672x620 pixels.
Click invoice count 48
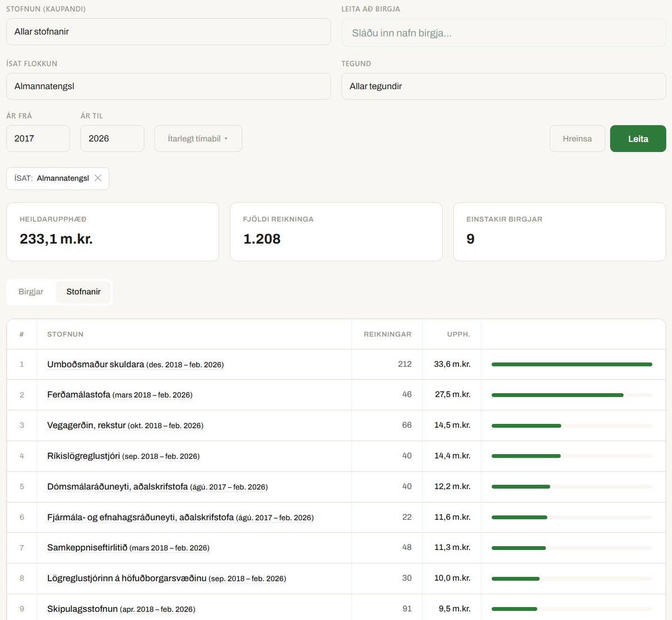(407, 548)
